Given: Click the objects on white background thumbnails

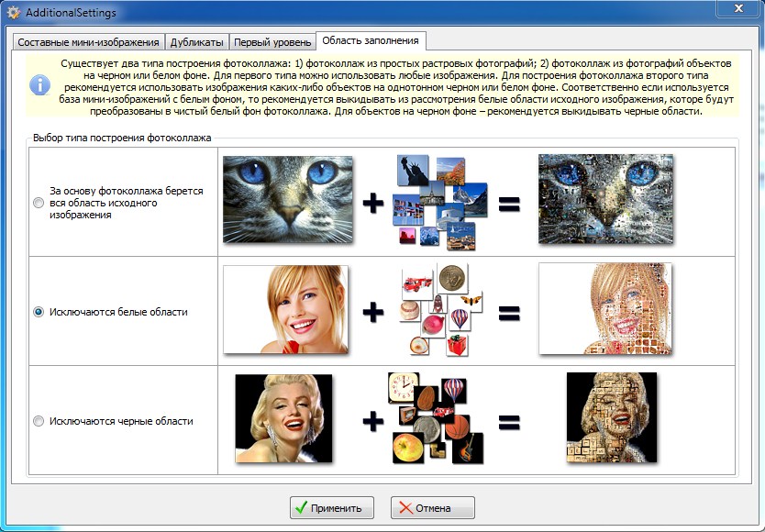Looking at the screenshot, I should 440,310.
